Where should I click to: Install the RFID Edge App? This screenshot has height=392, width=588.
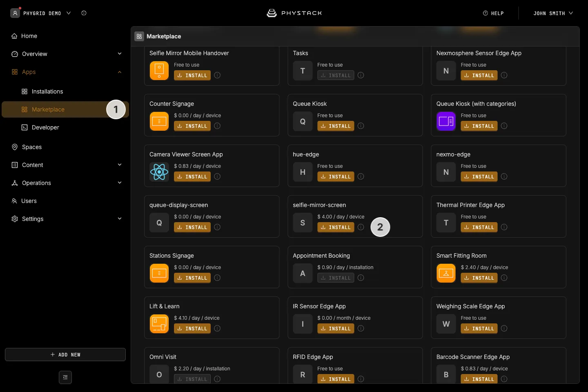pos(336,379)
